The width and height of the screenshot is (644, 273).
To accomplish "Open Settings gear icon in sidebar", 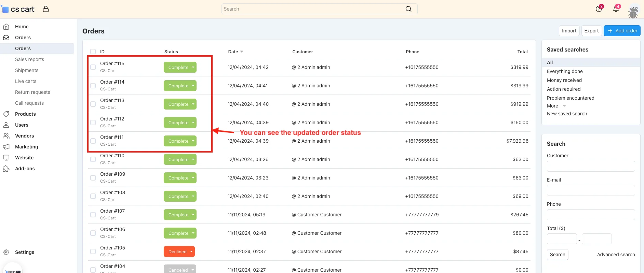I will tap(6, 252).
